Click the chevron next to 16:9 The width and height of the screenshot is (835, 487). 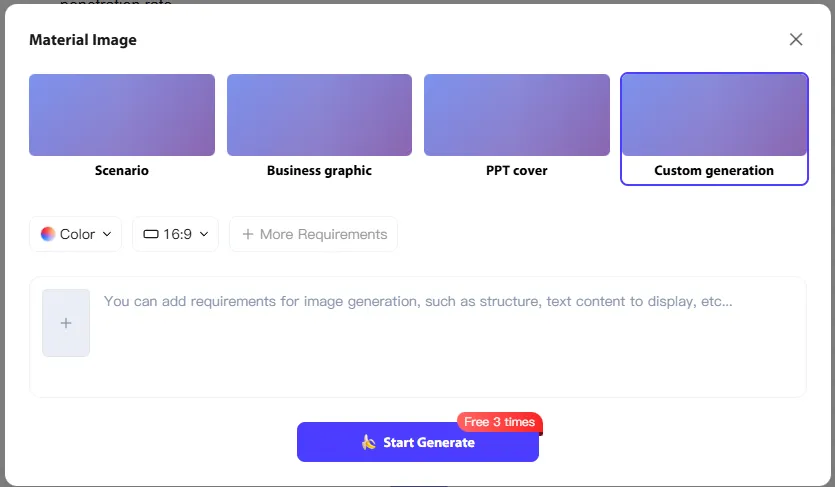tap(204, 234)
